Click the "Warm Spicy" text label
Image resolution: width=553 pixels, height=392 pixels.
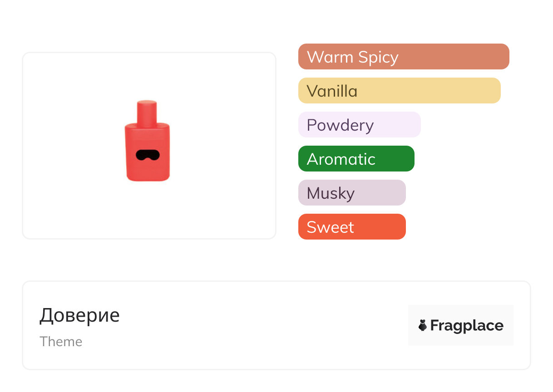click(x=352, y=57)
